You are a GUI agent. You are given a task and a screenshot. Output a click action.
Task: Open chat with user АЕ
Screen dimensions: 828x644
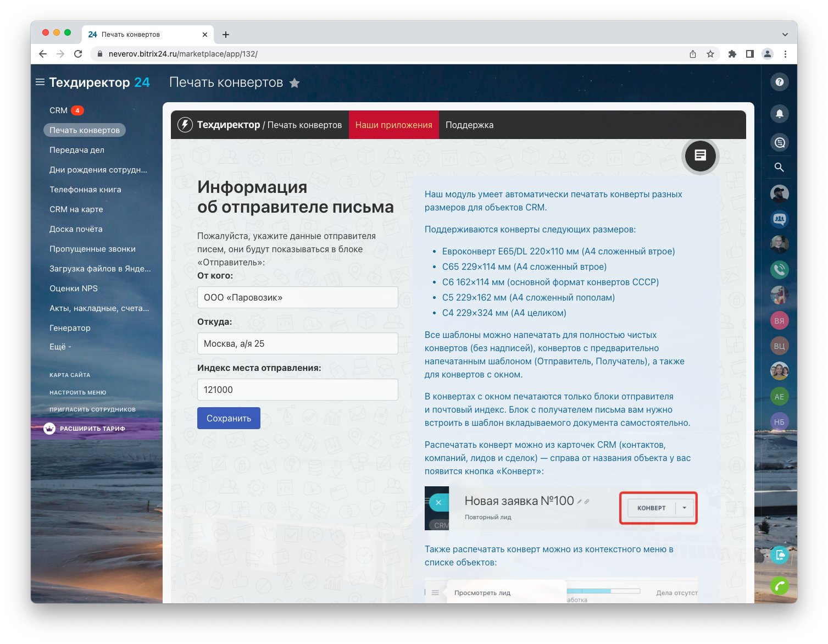point(779,397)
